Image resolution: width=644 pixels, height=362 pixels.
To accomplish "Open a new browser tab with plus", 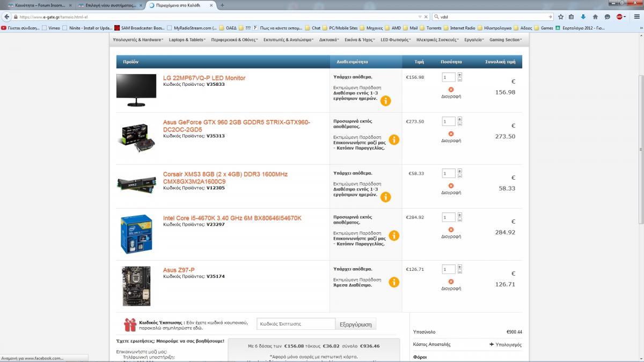I will click(222, 5).
